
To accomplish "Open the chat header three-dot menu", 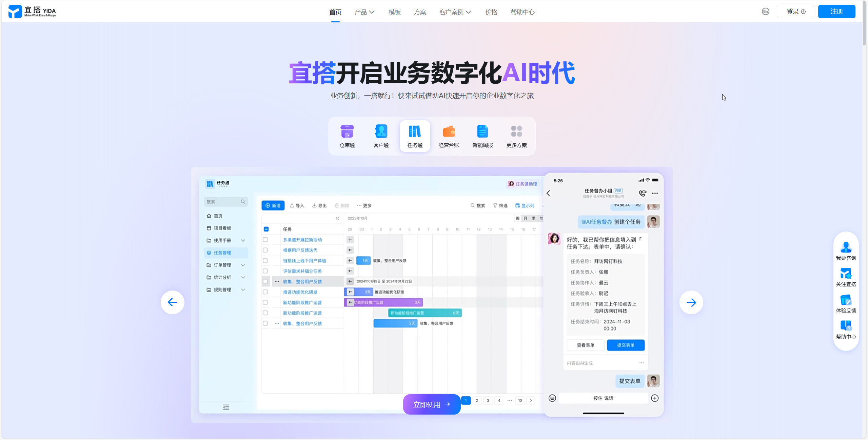I will (655, 193).
